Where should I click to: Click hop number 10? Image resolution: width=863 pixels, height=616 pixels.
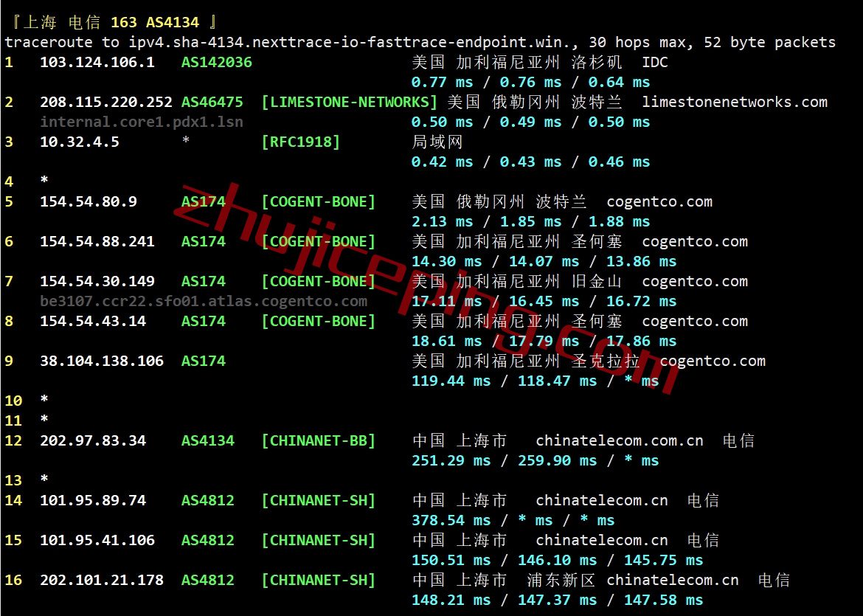[13, 400]
